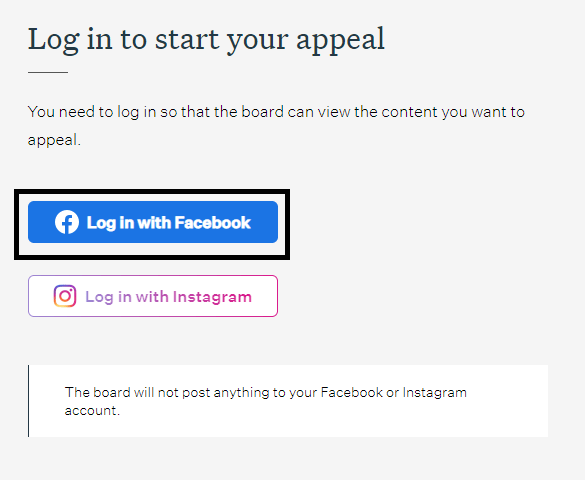Click the word 'Instagram' in the white note box
The height and width of the screenshot is (480, 585).
coord(435,393)
